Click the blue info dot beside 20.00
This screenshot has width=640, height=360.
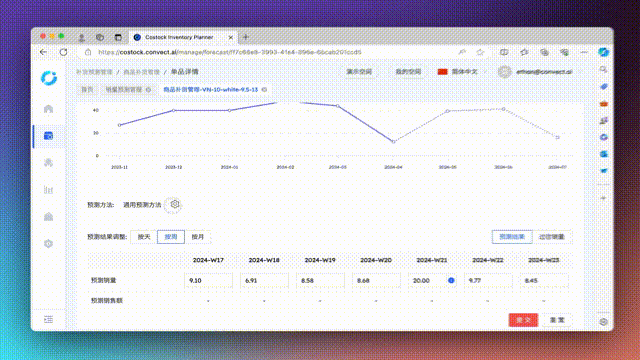451,280
